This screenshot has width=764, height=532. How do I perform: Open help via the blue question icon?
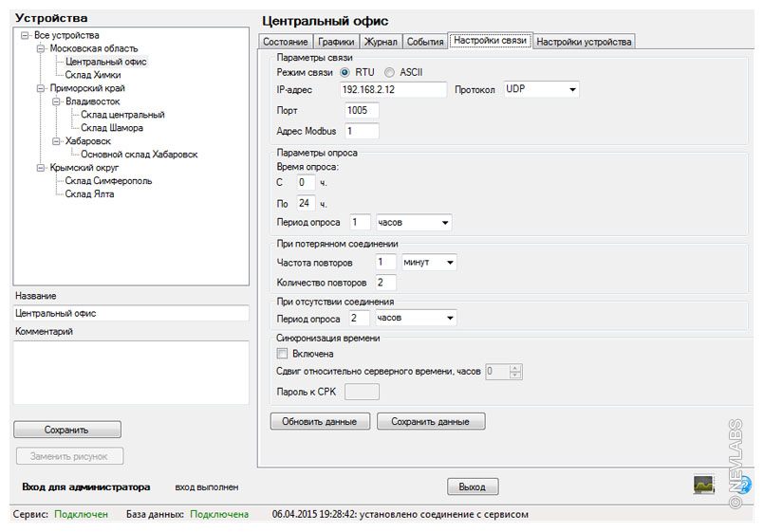tap(745, 485)
